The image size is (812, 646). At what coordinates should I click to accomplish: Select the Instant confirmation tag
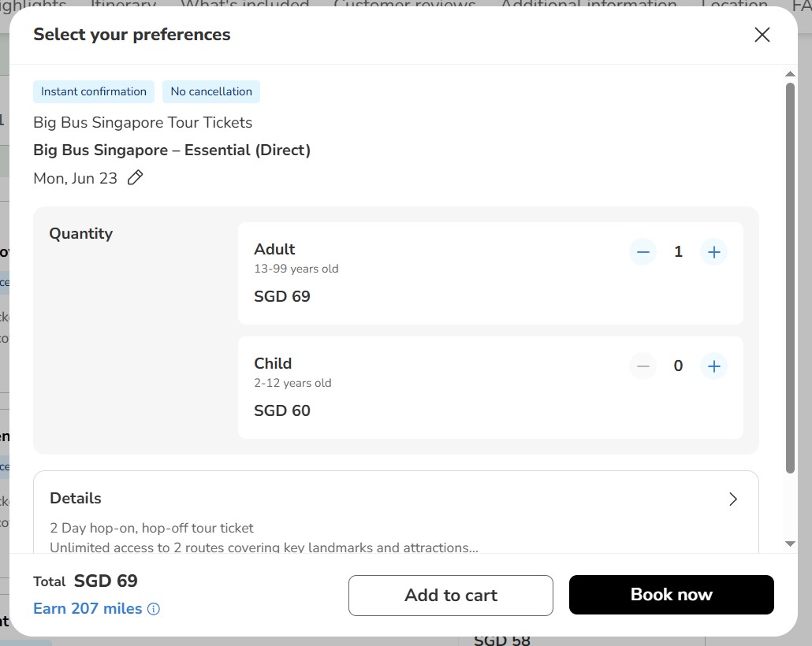coord(94,91)
